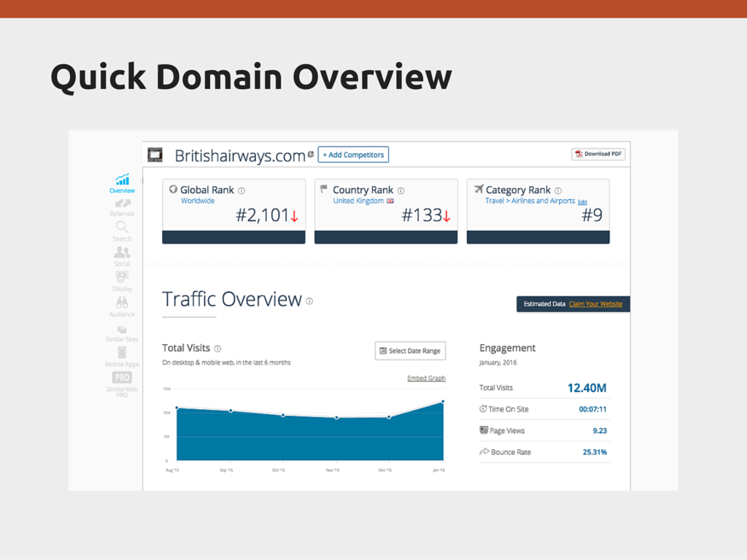This screenshot has width=747, height=560.
Task: Open external link icon beside Britishairways.com
Action: tap(311, 155)
